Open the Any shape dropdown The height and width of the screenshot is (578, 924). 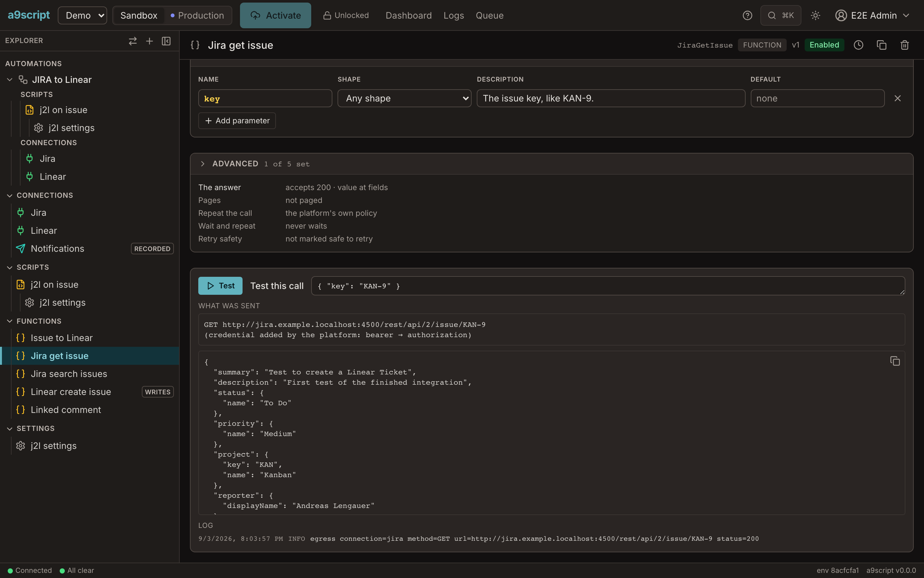pos(404,98)
